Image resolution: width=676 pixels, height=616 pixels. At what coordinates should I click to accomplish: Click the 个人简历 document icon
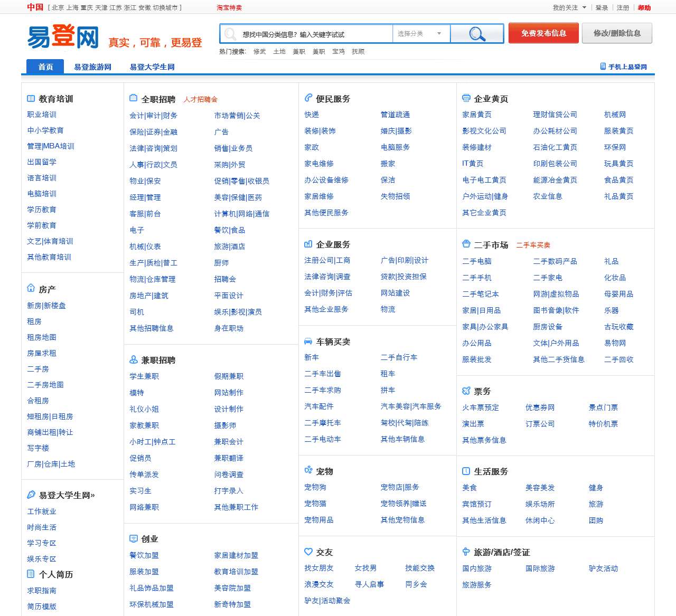coord(31,574)
